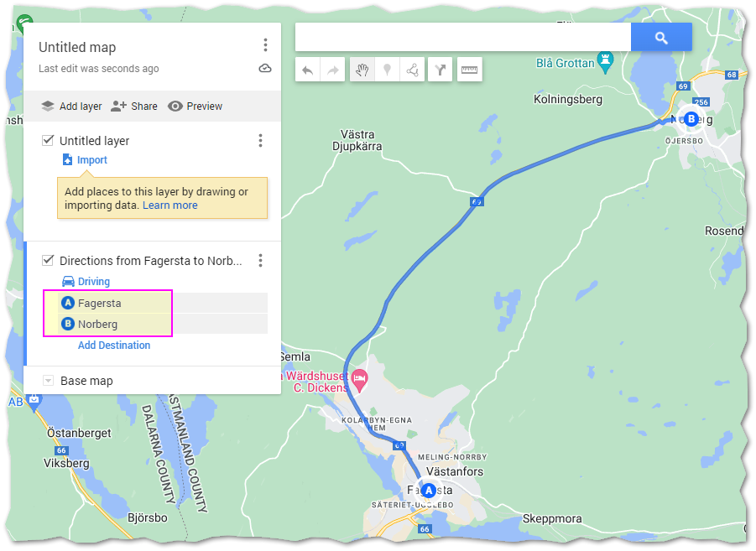Open the Untitled map three-dot menu

265,45
